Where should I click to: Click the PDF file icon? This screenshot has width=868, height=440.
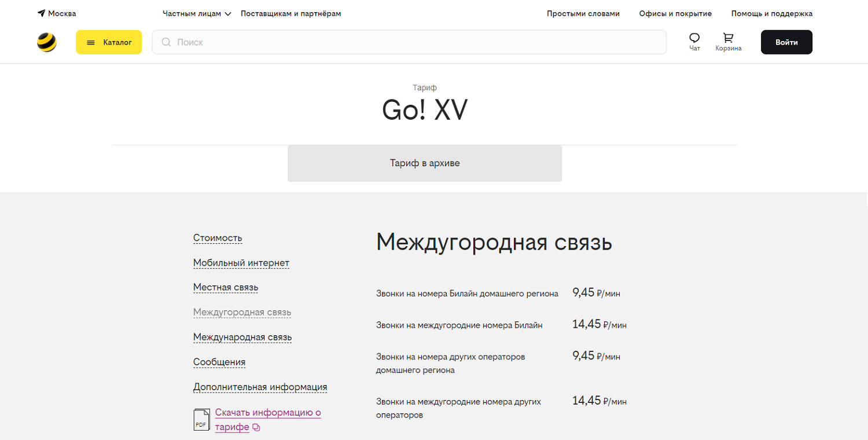[201, 420]
